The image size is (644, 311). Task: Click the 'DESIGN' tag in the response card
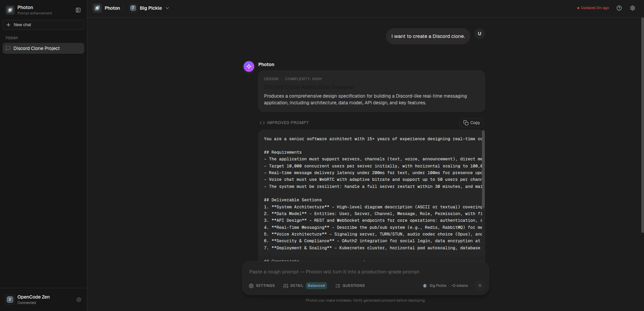271,79
